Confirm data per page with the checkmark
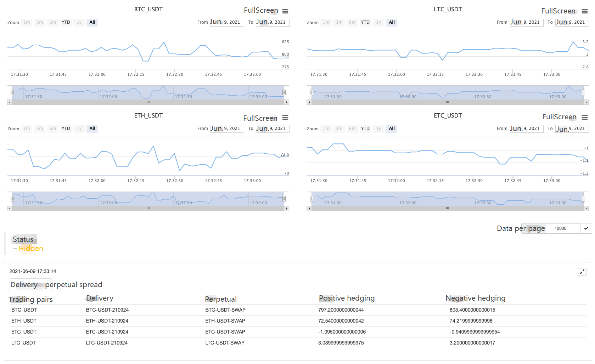Image resolution: width=595 pixels, height=364 pixels. (x=586, y=228)
